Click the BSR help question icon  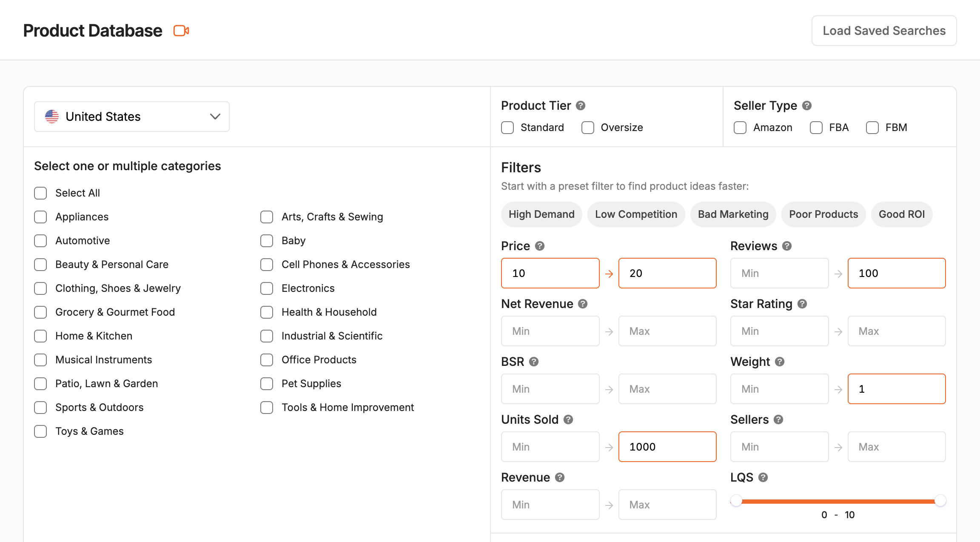tap(534, 362)
